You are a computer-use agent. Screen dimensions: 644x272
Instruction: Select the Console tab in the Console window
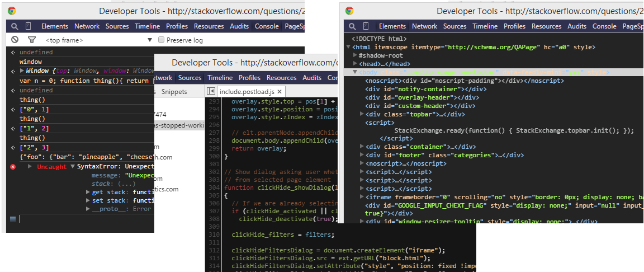click(267, 26)
